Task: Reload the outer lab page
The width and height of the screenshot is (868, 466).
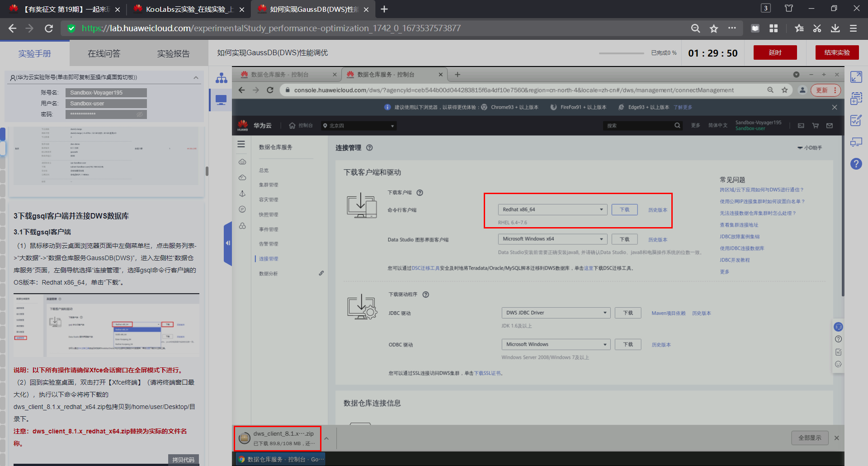Action: point(49,29)
